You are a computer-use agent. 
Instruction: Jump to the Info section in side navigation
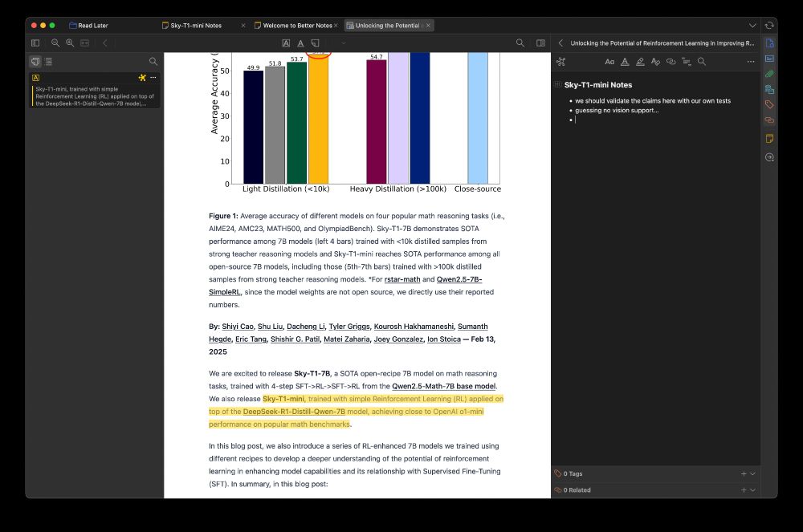[x=769, y=43]
